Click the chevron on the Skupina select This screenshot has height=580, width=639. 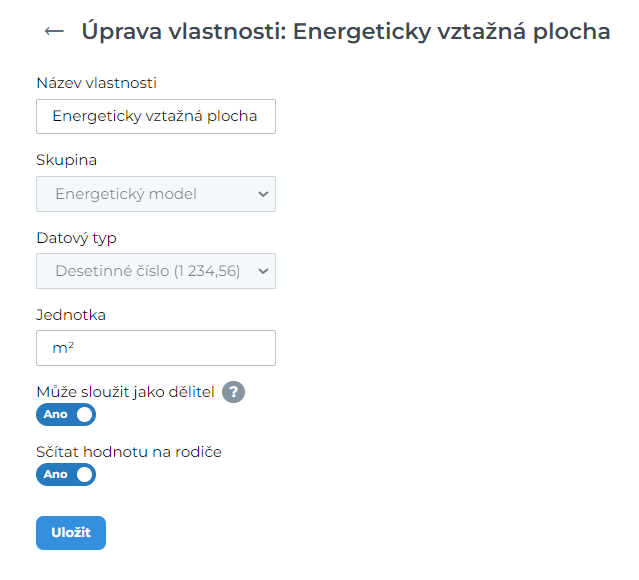263,194
